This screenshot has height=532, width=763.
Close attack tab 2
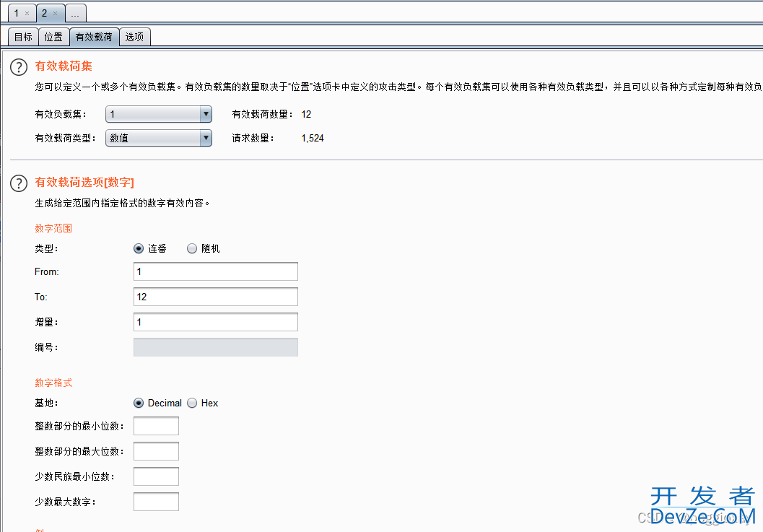(x=55, y=14)
